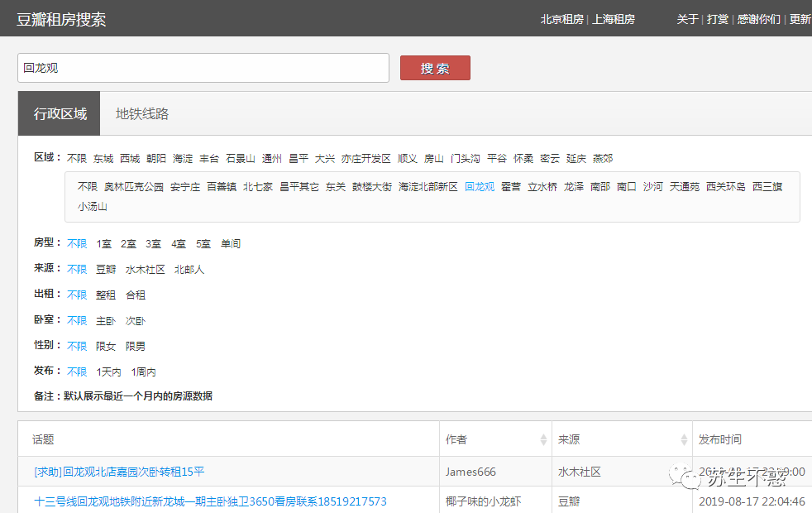Viewport: 812px width, 513px height.
Task: Open the listing 回龙观北店嘉园次卧转租15平
Action: pyautogui.click(x=119, y=472)
